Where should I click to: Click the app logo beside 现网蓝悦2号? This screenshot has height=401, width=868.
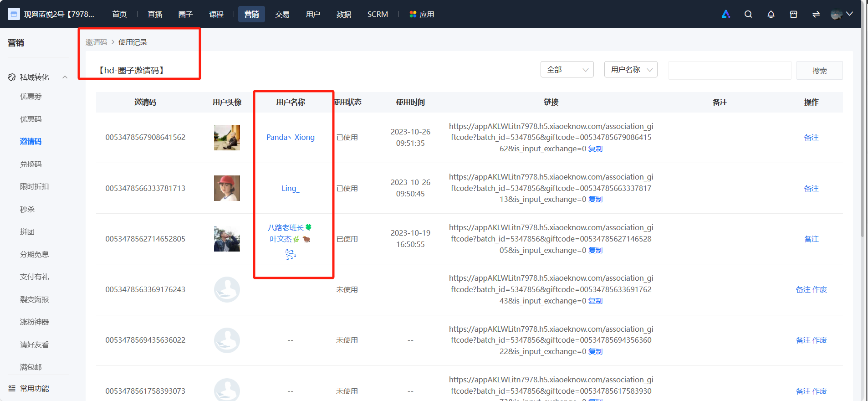pos(14,14)
